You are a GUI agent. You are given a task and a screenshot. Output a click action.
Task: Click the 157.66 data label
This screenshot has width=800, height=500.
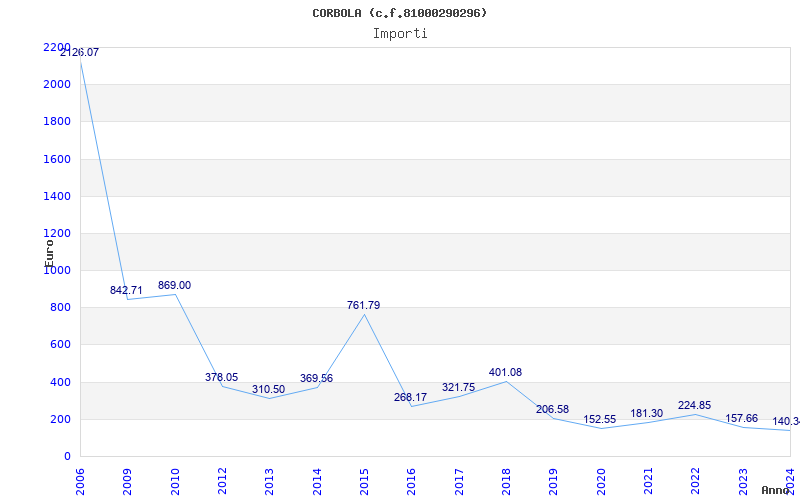(x=741, y=418)
